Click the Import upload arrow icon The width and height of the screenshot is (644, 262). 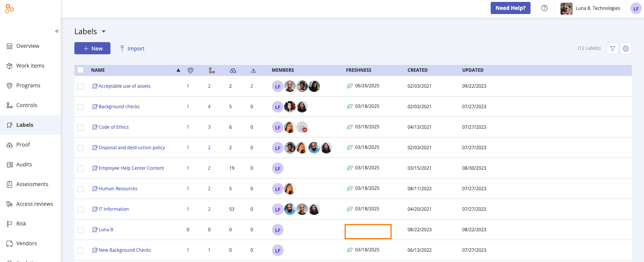[x=122, y=48]
